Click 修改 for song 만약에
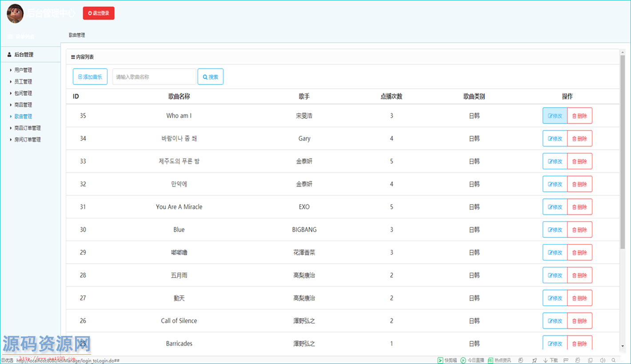Viewport: 631px width, 364px height. (x=555, y=184)
